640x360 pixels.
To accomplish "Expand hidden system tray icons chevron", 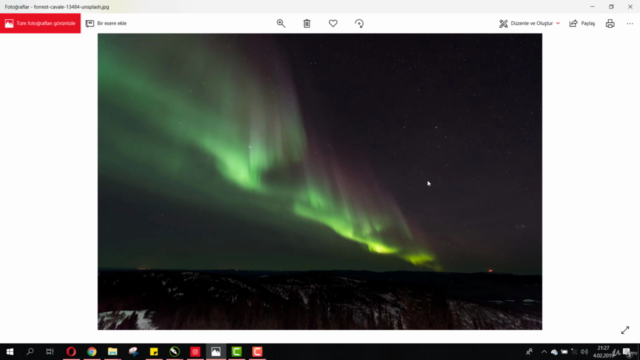I will 544,351.
